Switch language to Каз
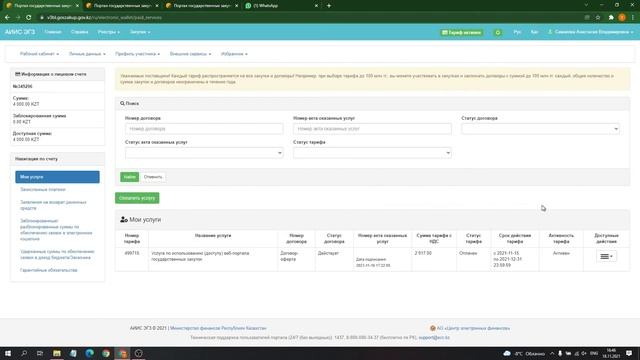This screenshot has width=640, height=360. click(x=534, y=32)
